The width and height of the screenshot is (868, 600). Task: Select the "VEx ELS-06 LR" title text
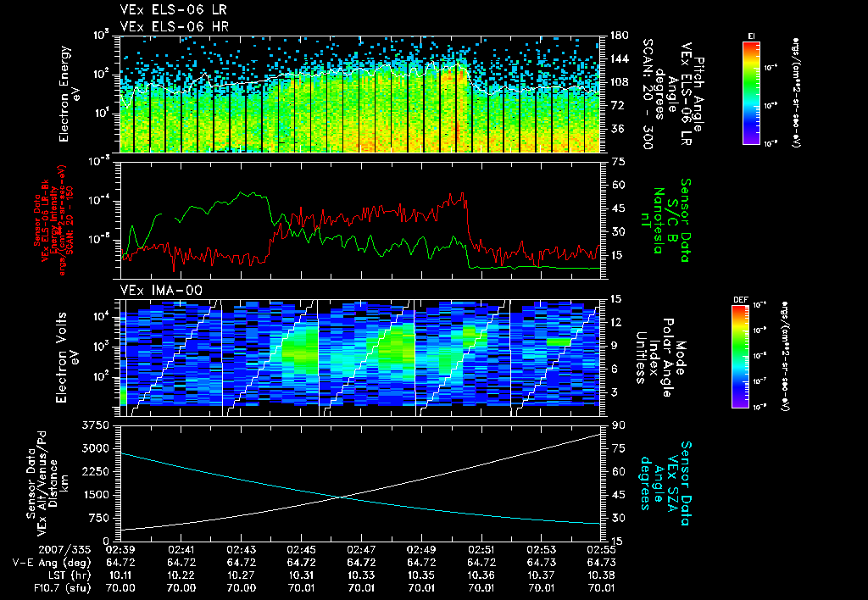tap(173, 10)
